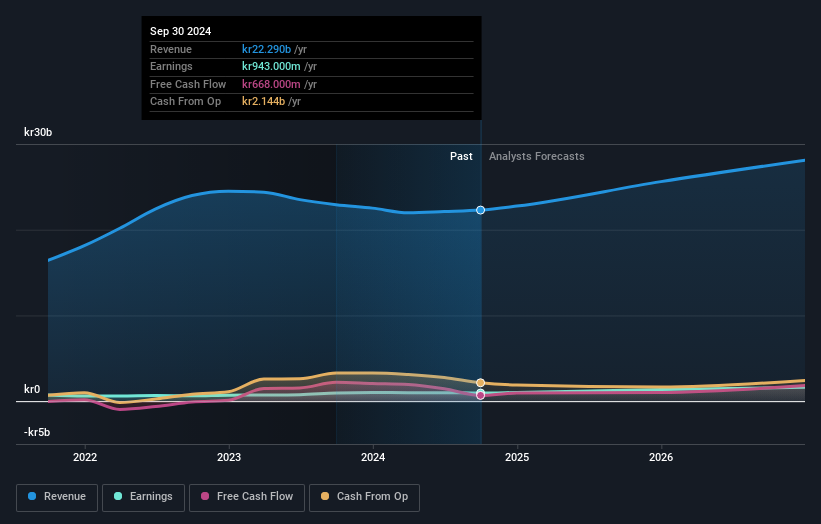Image resolution: width=821 pixels, height=524 pixels.
Task: Click the Sep 30 2024 tooltip date
Action: 181,31
